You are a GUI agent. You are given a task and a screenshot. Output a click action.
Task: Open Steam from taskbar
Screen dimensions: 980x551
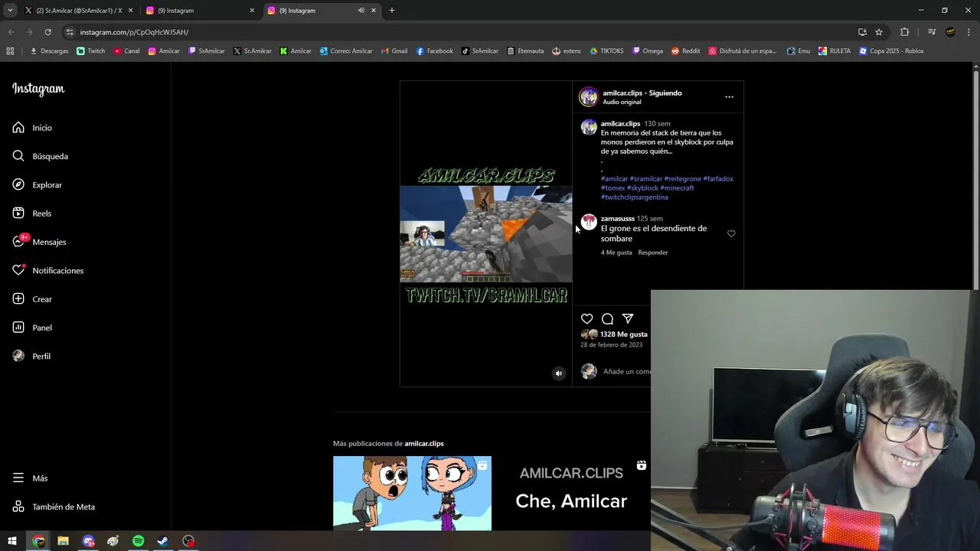pos(163,541)
